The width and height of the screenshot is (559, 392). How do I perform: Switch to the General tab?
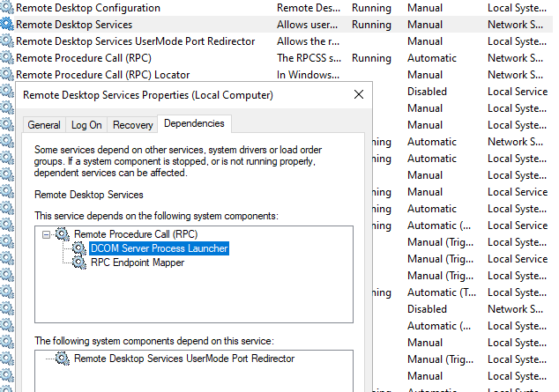click(44, 125)
